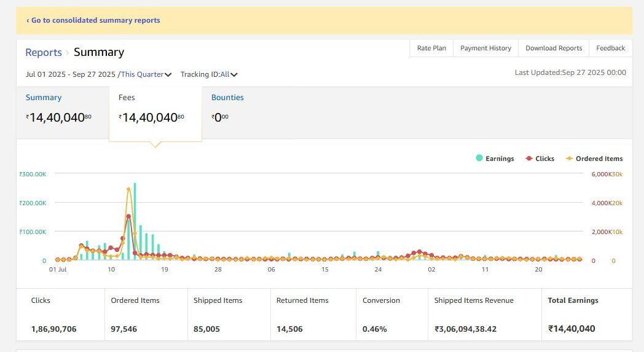Open the Feedback button
Screen dimensions: 644x352
point(610,48)
